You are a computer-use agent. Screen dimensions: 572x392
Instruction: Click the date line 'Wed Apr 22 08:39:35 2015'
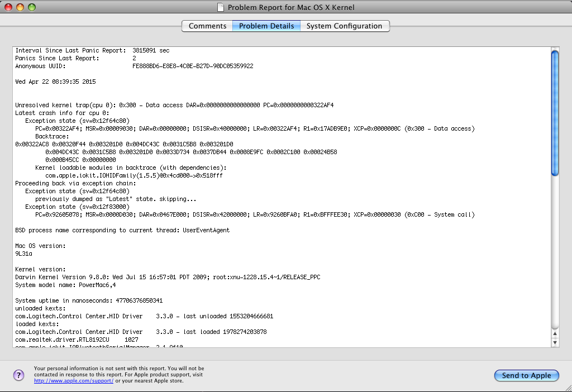click(x=55, y=82)
